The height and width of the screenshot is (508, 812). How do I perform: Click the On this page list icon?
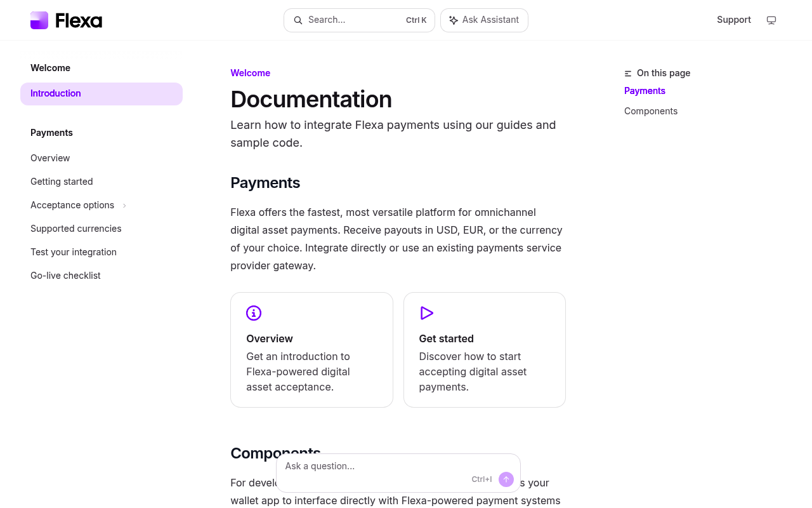[628, 74]
